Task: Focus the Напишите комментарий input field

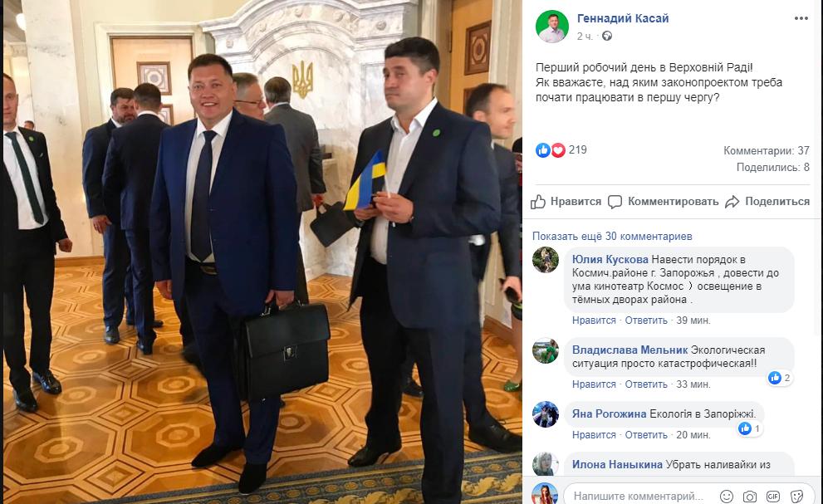Action: (639, 497)
